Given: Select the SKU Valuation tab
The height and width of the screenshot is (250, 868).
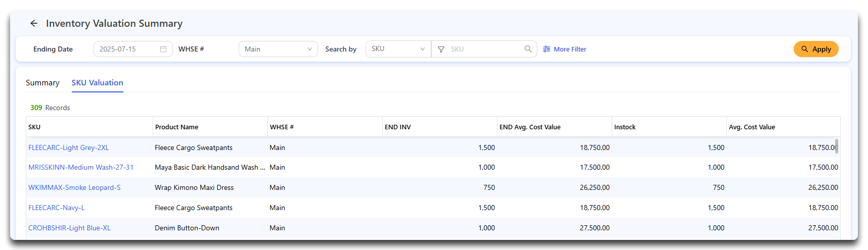Looking at the screenshot, I should click(98, 82).
